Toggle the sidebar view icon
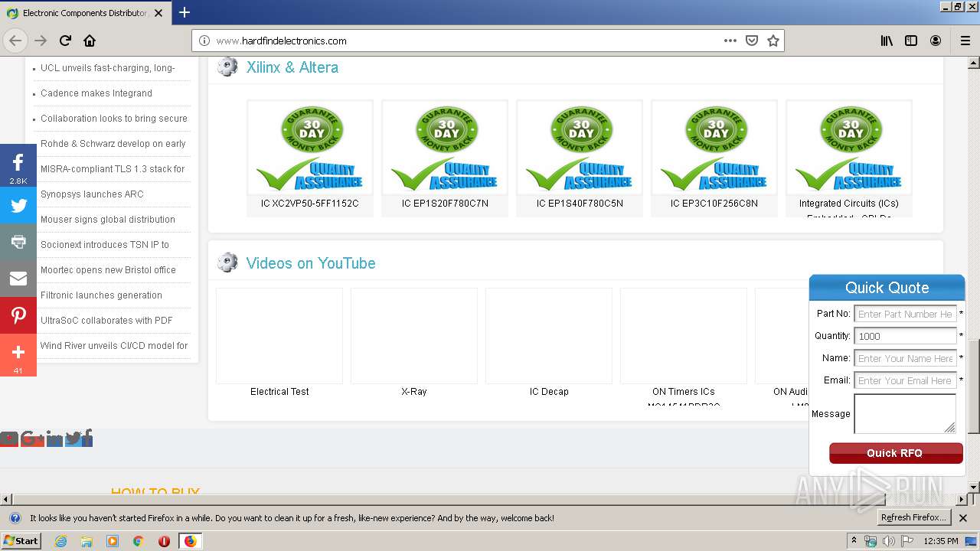 click(x=911, y=41)
